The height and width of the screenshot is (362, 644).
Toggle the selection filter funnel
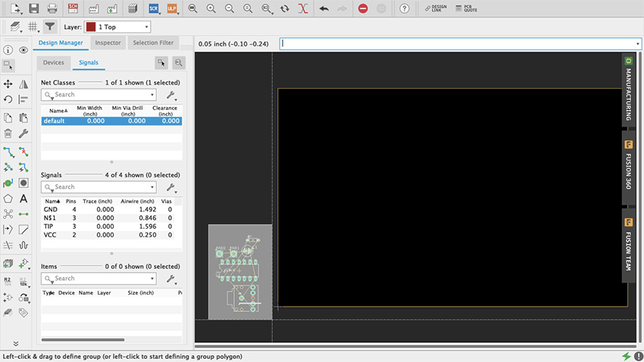[50, 27]
